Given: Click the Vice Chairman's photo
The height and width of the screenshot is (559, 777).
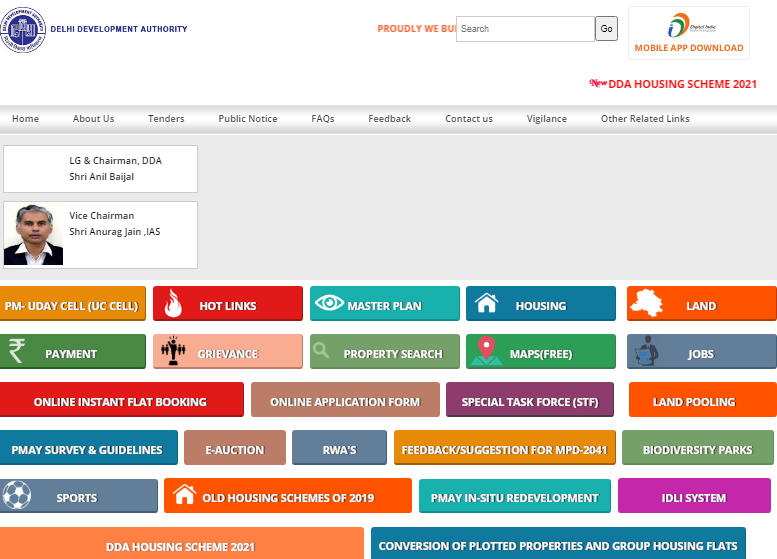Looking at the screenshot, I should (33, 236).
